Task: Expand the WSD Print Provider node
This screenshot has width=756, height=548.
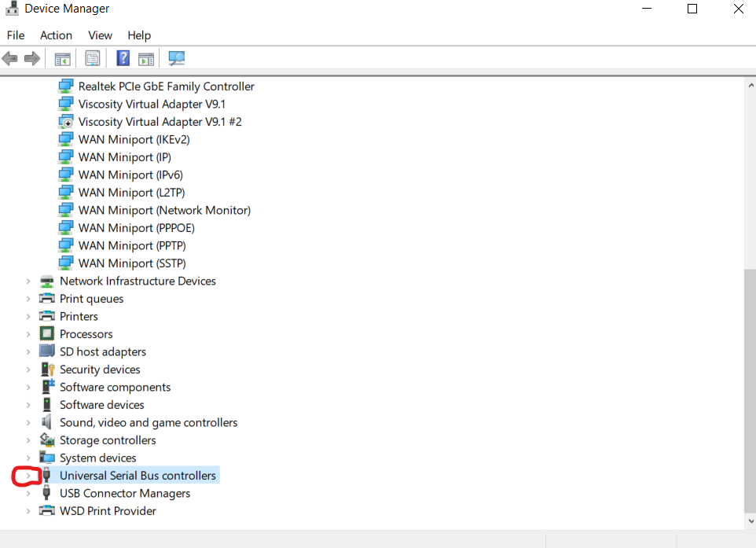Action: [x=28, y=511]
